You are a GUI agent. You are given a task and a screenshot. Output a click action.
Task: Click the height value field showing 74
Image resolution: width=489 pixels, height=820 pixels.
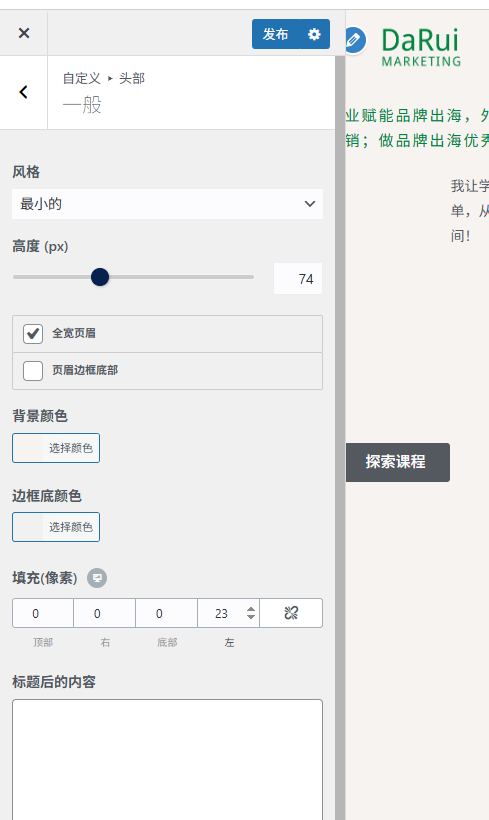click(298, 279)
